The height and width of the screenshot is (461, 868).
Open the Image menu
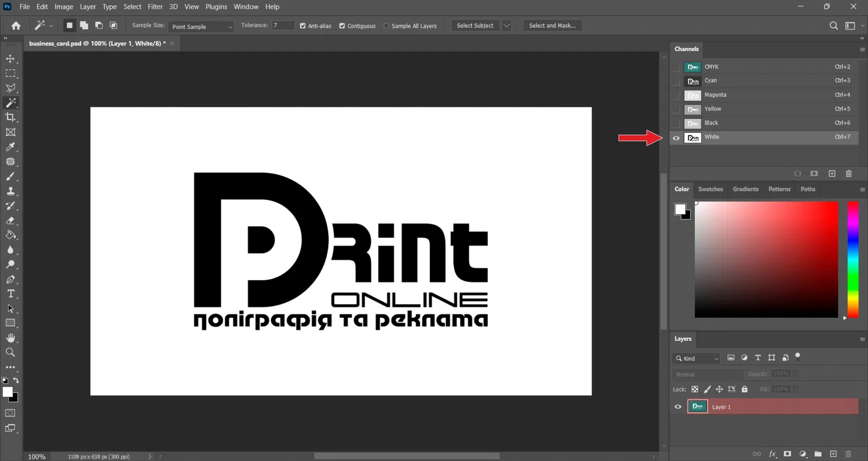click(64, 6)
